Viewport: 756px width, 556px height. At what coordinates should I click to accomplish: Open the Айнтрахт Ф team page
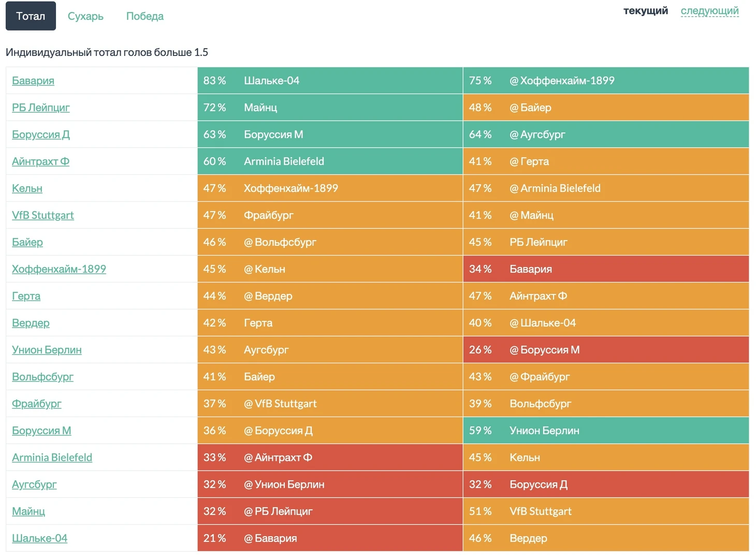(x=41, y=162)
